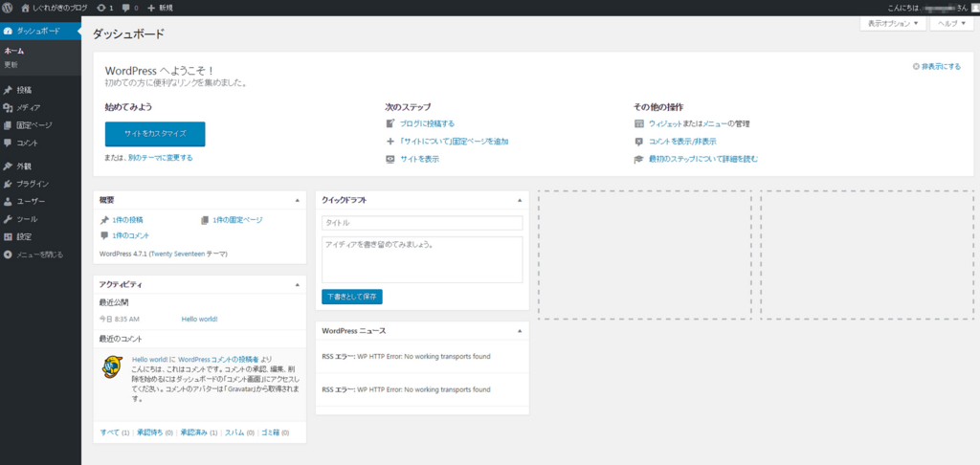Screen dimensions: 980x465
Task: Open the ヘルプ dropdown
Action: pyautogui.click(x=952, y=23)
